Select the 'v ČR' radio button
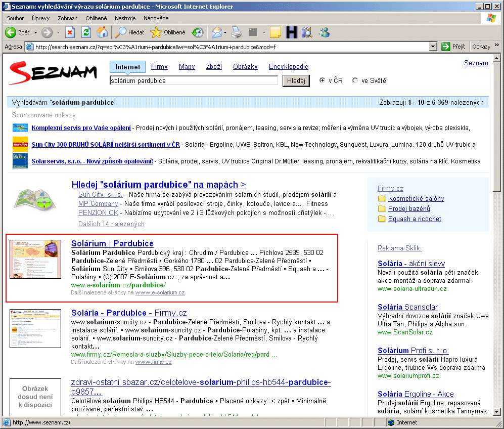This screenshot has width=504, height=429. [x=323, y=80]
